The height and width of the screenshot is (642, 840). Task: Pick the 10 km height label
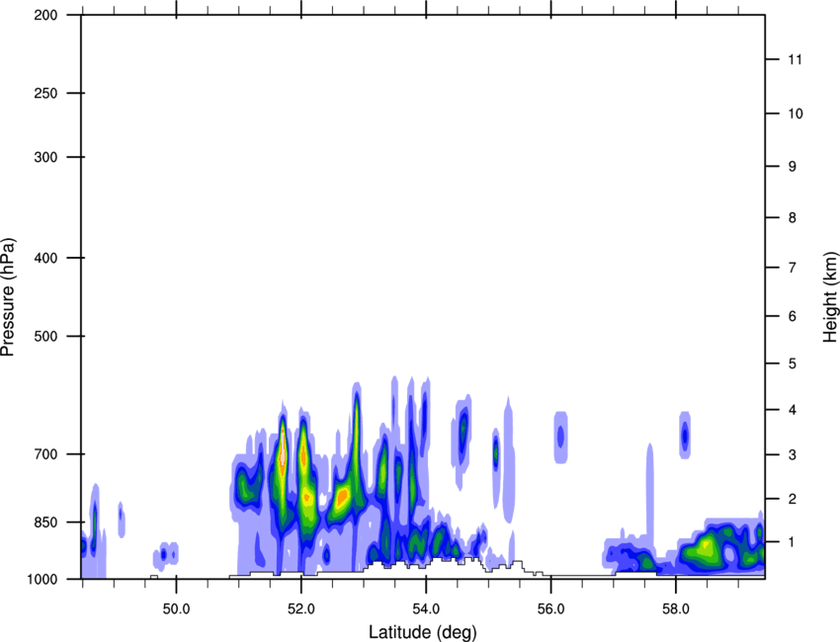click(796, 114)
